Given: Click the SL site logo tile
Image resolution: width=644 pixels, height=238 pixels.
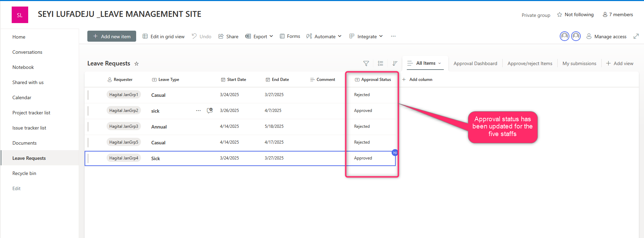Looking at the screenshot, I should (x=20, y=15).
